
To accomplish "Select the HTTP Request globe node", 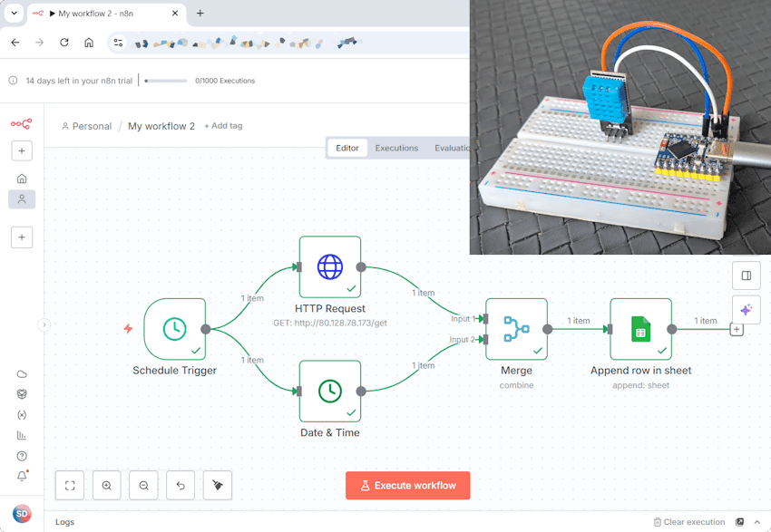I will pyautogui.click(x=330, y=267).
